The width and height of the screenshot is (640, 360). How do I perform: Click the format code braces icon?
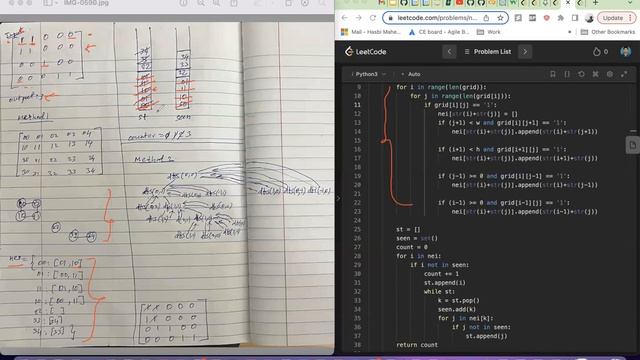tap(567, 74)
